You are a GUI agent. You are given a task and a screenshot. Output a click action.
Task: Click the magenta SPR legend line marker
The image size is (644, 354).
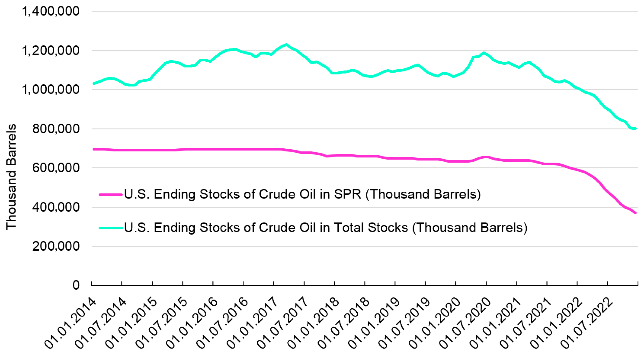click(111, 194)
